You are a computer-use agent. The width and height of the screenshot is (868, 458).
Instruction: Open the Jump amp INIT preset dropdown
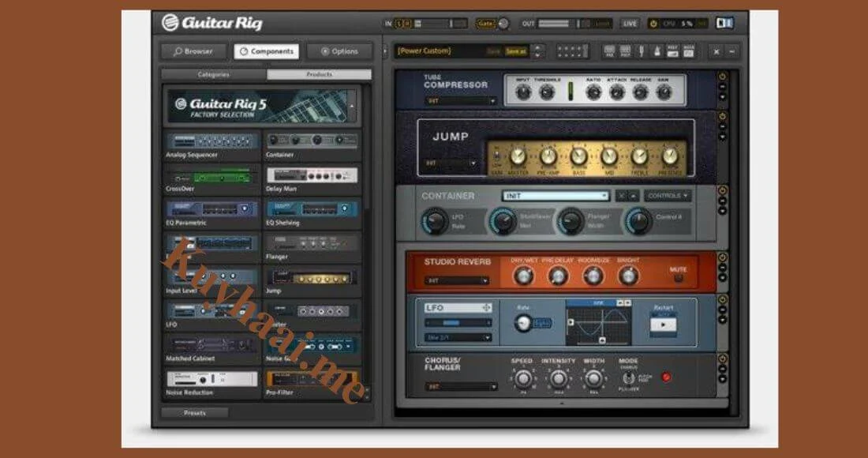click(451, 163)
